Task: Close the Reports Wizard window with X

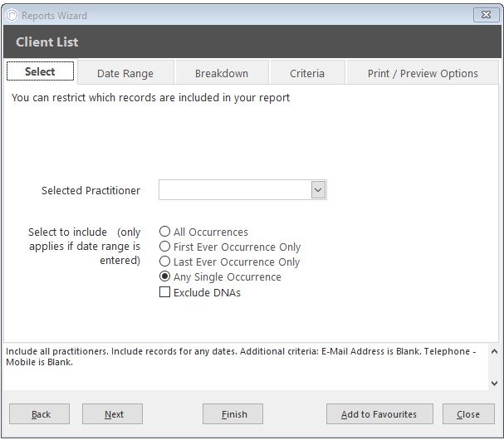Action: tap(486, 15)
